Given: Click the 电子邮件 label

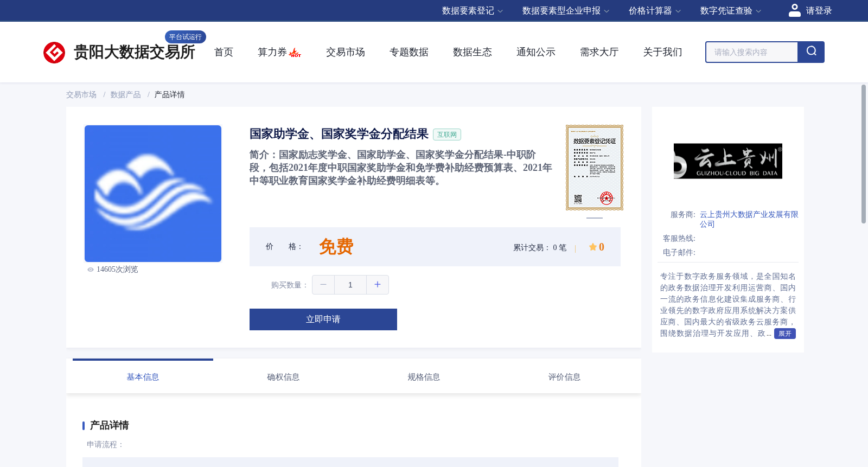Looking at the screenshot, I should (x=679, y=253).
